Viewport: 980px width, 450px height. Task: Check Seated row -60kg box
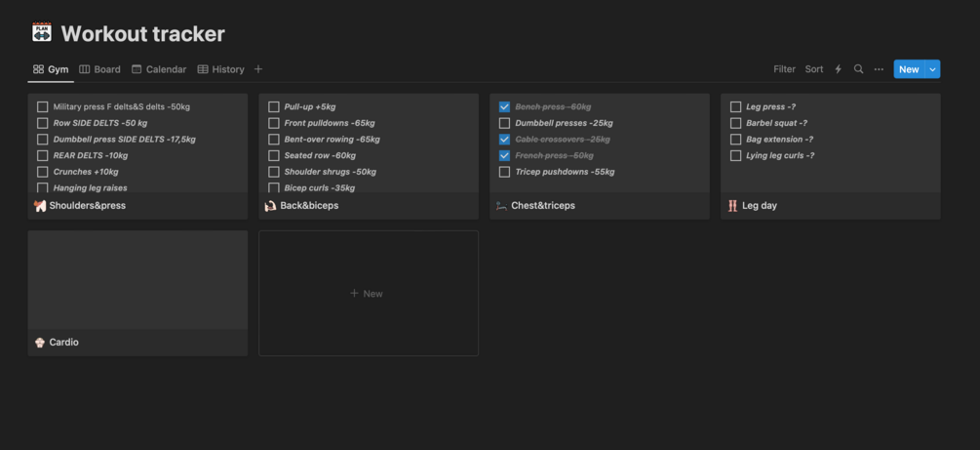click(x=274, y=156)
